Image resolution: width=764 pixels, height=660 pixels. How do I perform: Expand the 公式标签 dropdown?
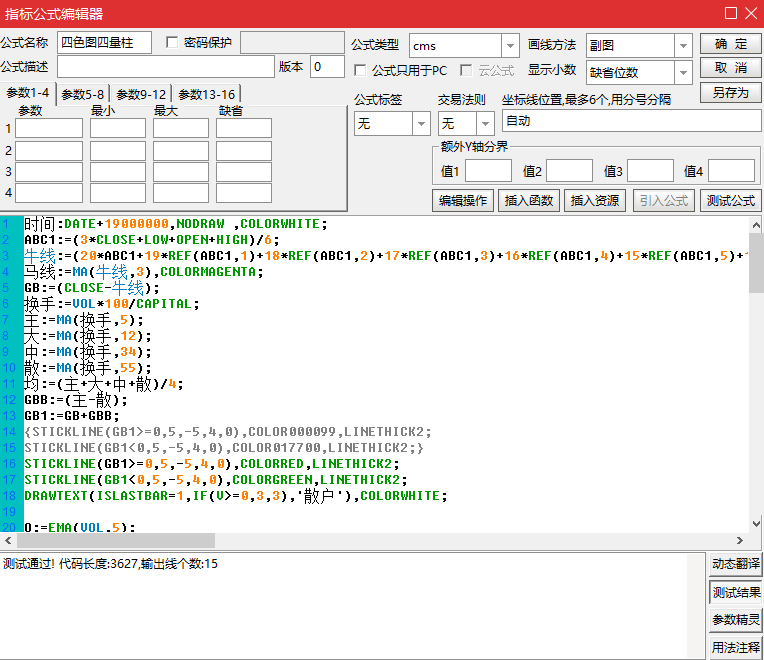420,123
